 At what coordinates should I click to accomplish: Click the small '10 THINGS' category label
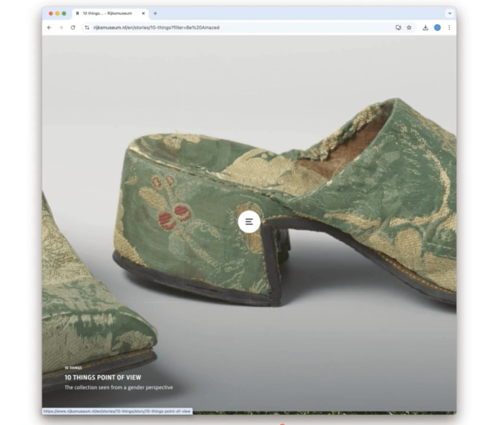coord(73,368)
